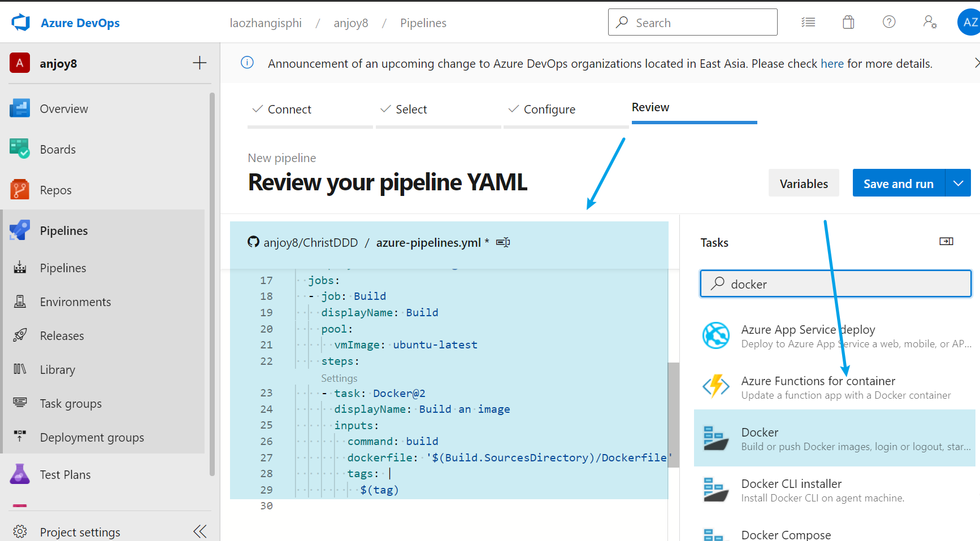Focus the top Search box
This screenshot has height=541, width=980.
pos(692,22)
